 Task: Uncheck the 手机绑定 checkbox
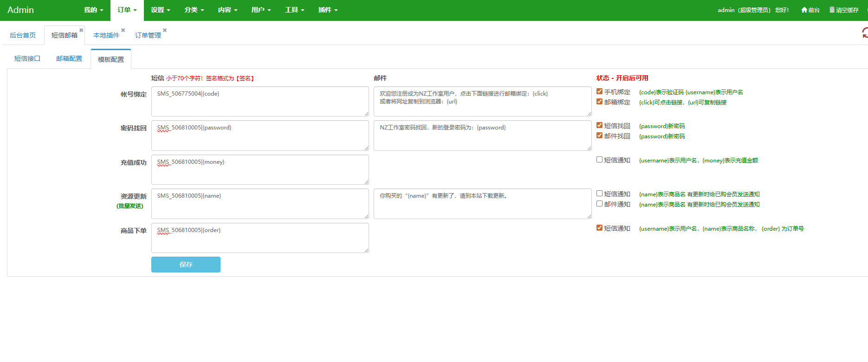pos(600,91)
